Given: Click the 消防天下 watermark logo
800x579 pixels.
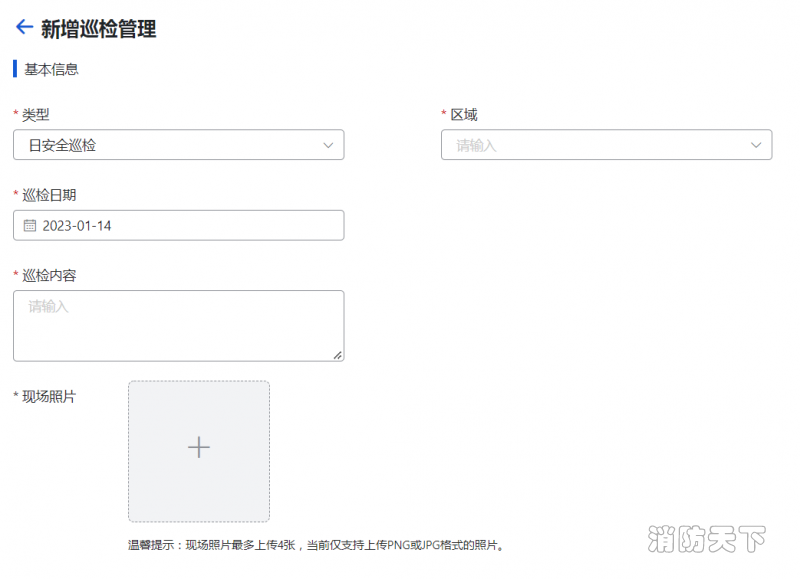Looking at the screenshot, I should coord(707,540).
